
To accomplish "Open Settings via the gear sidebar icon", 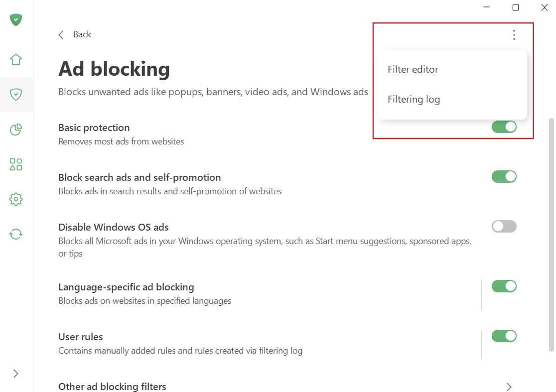I will 16,199.
